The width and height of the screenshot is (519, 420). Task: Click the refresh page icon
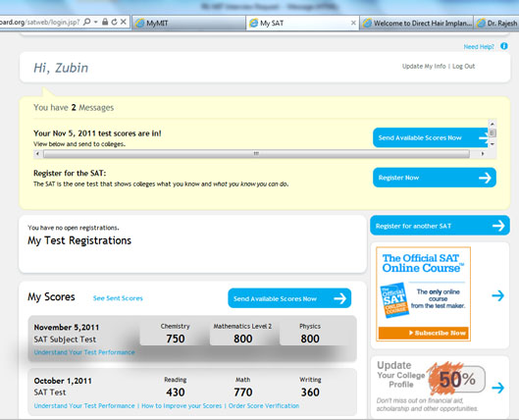pyautogui.click(x=114, y=23)
